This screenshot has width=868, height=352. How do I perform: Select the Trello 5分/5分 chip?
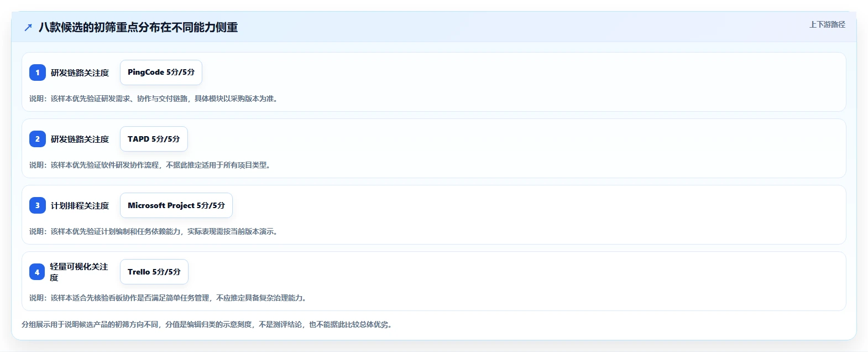154,272
